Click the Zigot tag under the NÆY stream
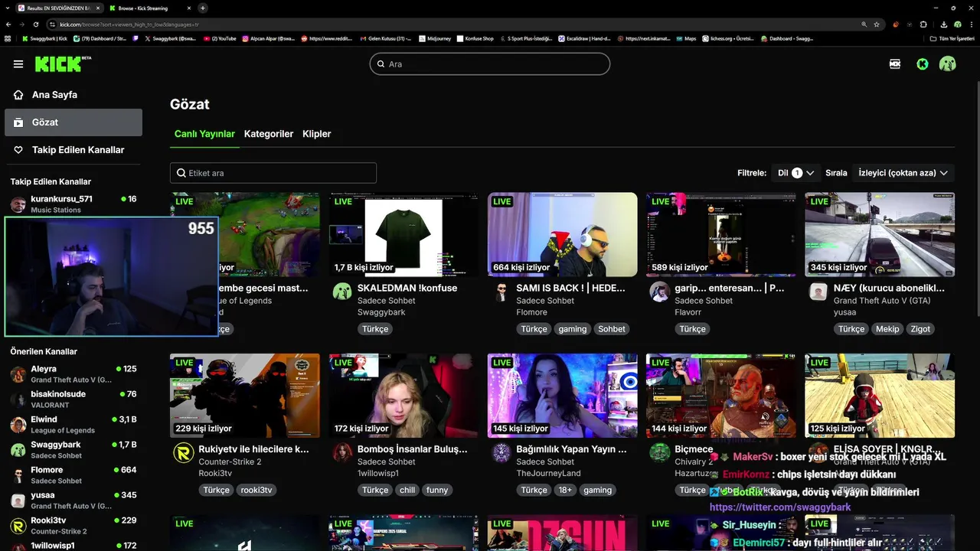The width and height of the screenshot is (980, 551). tap(920, 329)
